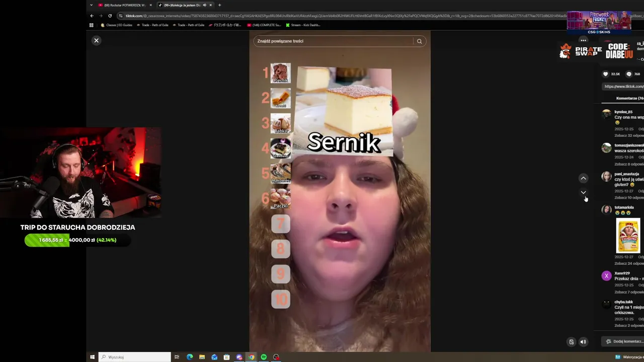Reload the current page
The height and width of the screenshot is (362, 644).
click(110, 16)
